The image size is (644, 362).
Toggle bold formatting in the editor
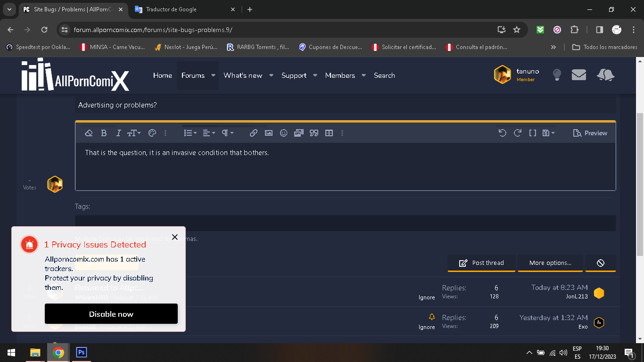[104, 133]
